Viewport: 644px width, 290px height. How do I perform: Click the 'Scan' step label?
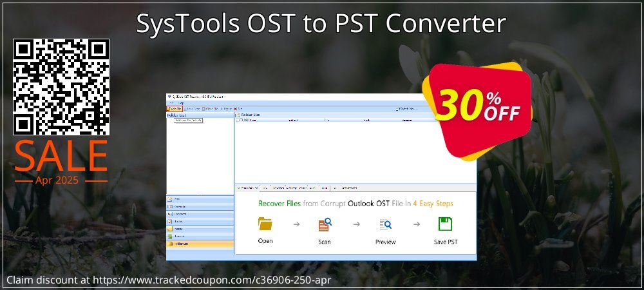[x=325, y=242]
